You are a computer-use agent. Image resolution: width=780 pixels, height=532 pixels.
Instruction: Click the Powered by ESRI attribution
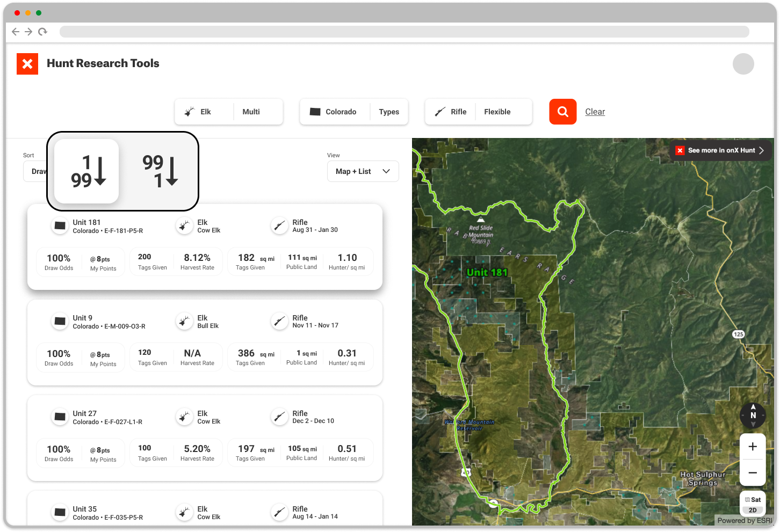[x=745, y=520]
